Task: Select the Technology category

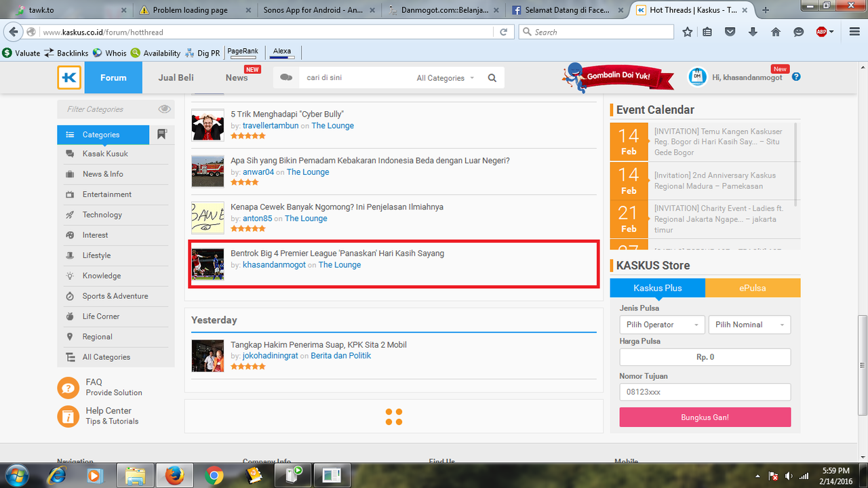Action: click(102, 215)
